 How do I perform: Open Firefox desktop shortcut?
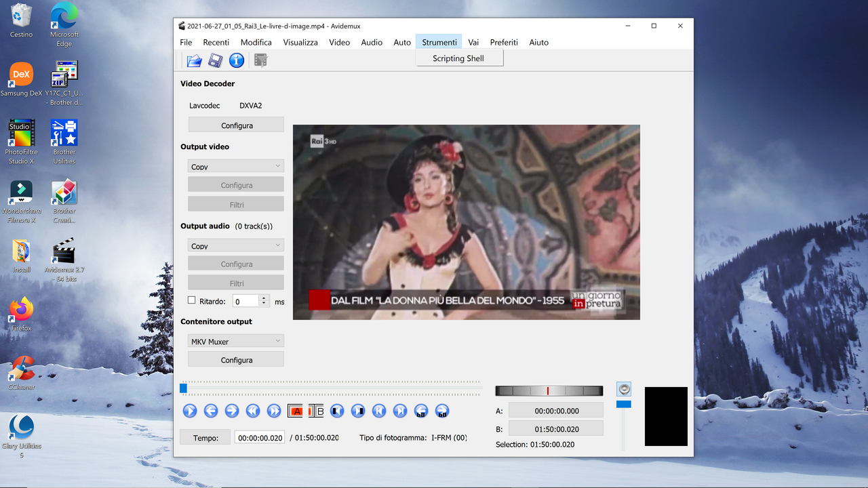[x=21, y=314]
